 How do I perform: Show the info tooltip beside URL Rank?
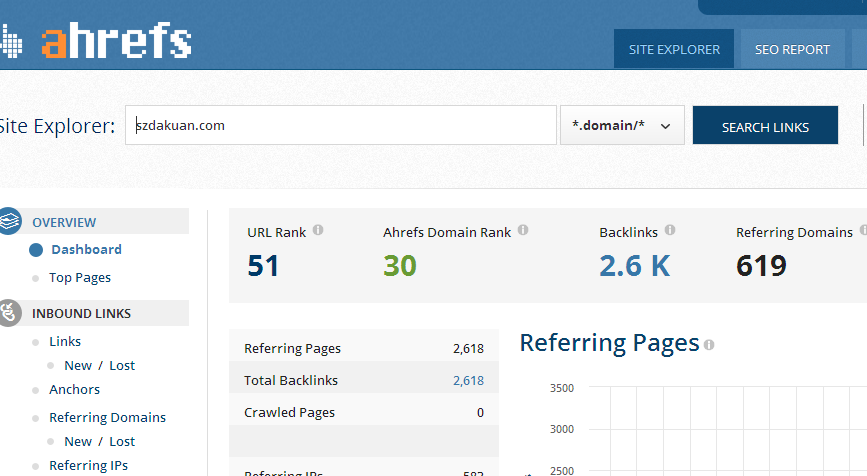(x=318, y=230)
